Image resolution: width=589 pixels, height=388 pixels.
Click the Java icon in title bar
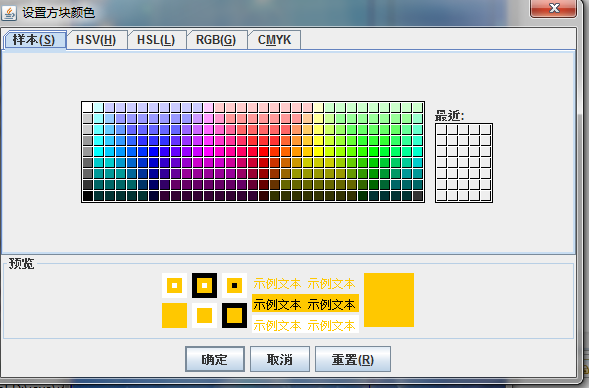pyautogui.click(x=9, y=13)
